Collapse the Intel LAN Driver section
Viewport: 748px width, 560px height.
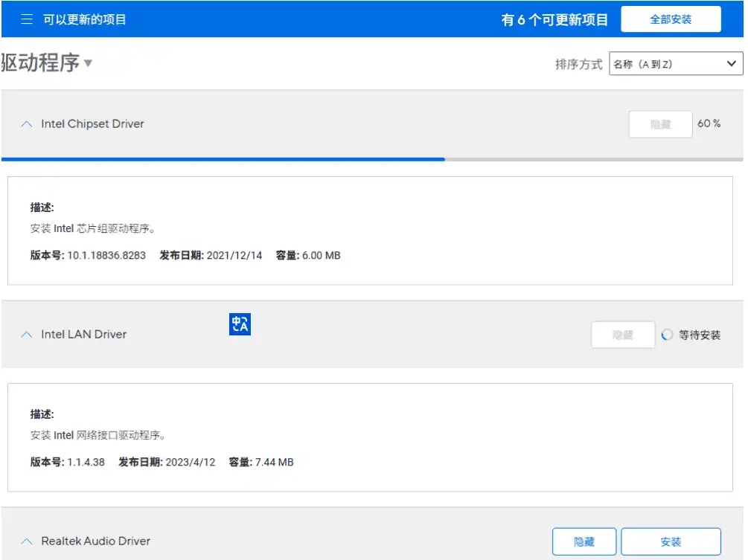tap(27, 335)
